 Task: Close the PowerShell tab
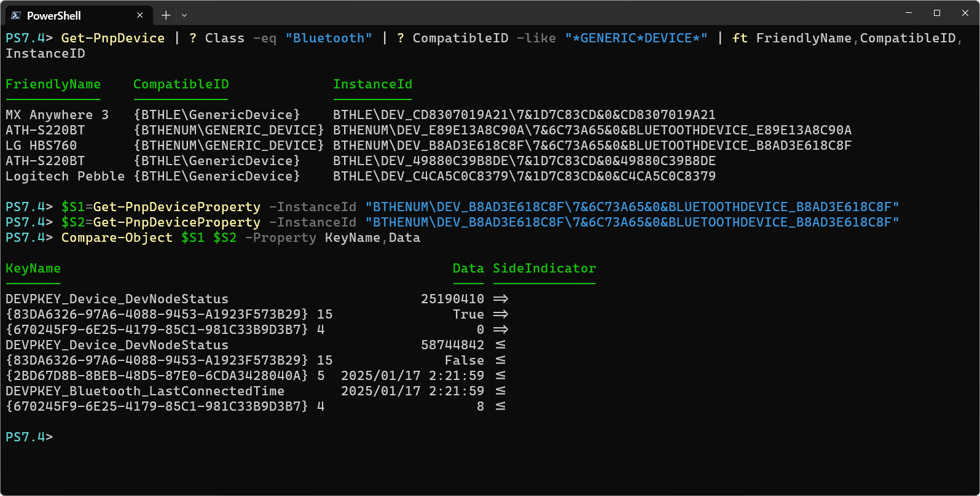(140, 15)
